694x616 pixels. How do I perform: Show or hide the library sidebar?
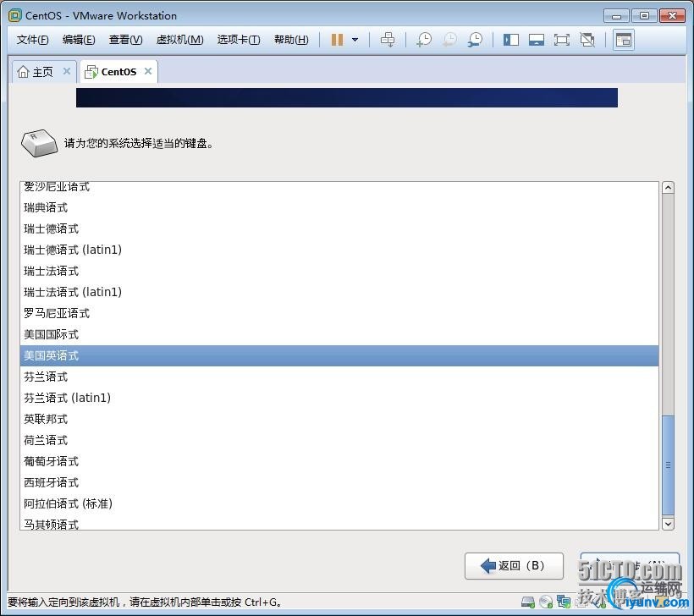click(510, 40)
